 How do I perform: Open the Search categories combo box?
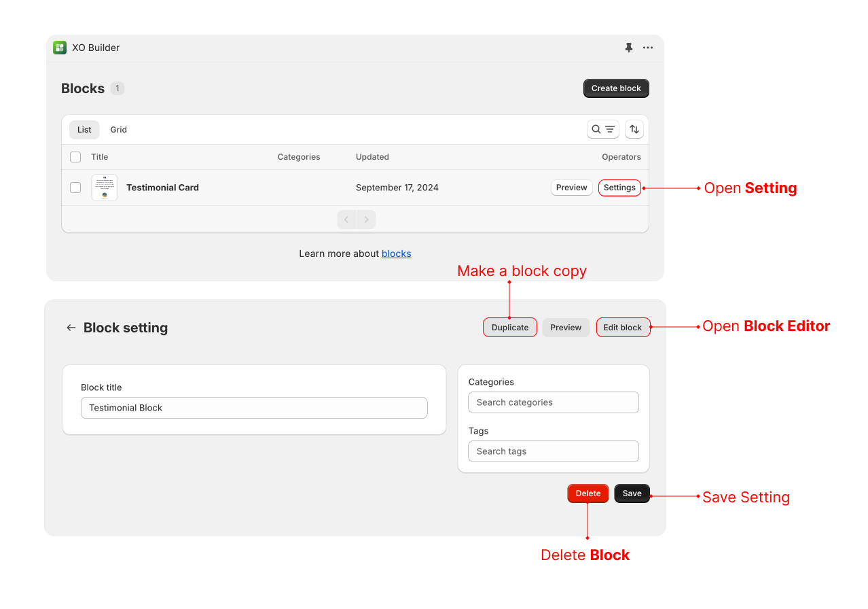coord(553,402)
